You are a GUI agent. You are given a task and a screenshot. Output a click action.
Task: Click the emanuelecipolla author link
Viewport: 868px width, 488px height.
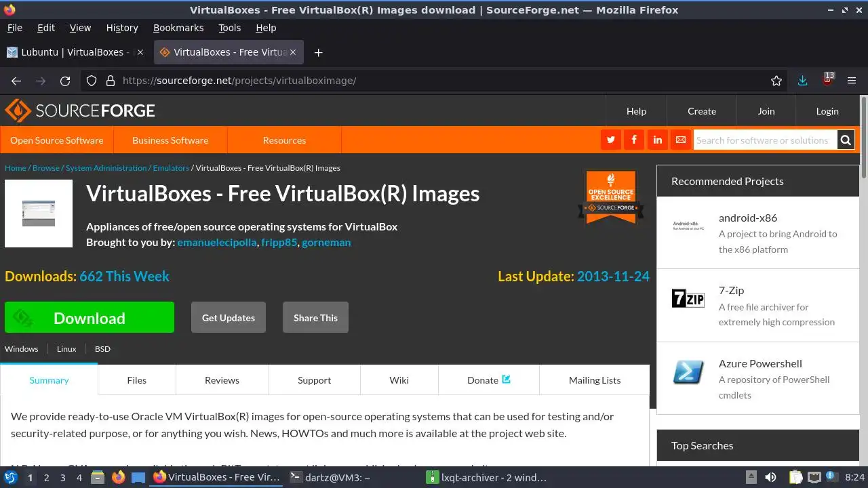coord(217,242)
